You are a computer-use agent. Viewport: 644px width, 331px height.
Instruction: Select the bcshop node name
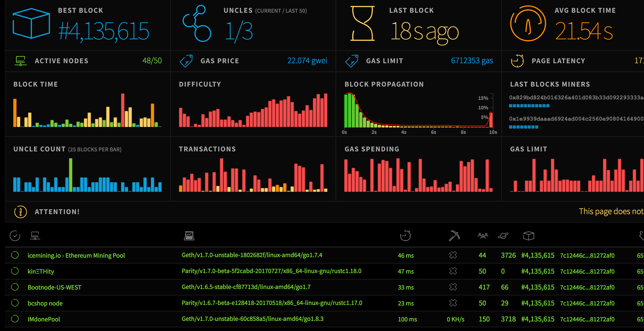click(45, 303)
